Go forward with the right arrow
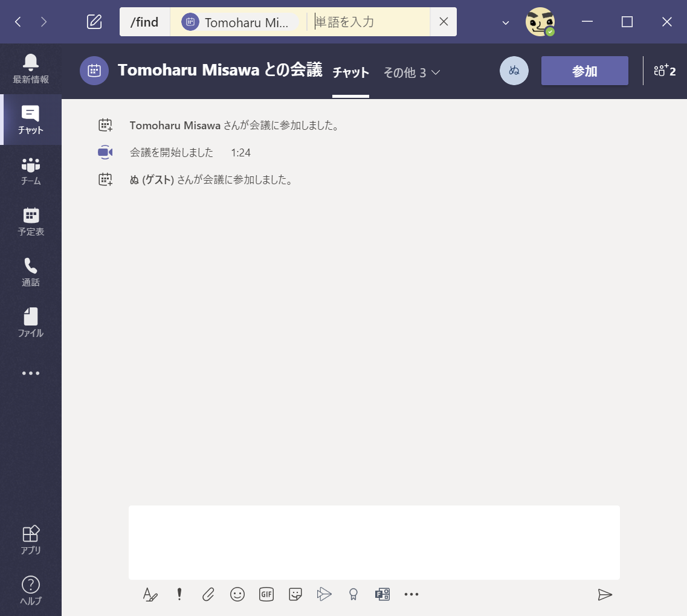Viewport: 687px width, 616px height. (44, 22)
